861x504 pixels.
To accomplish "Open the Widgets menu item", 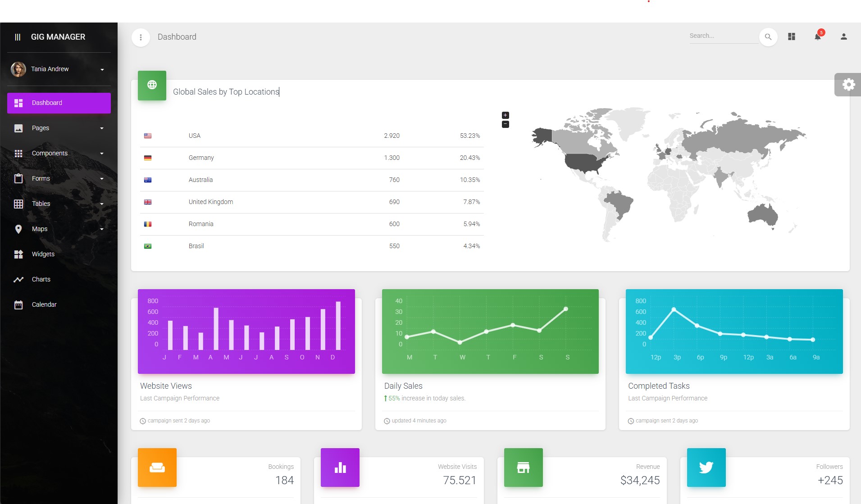I will coord(59,254).
